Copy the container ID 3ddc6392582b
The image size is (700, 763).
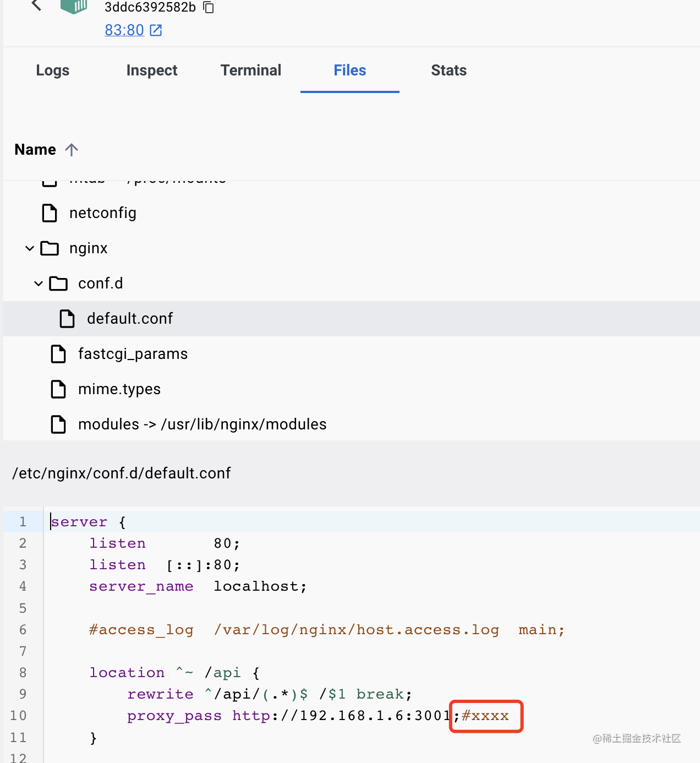tap(209, 7)
